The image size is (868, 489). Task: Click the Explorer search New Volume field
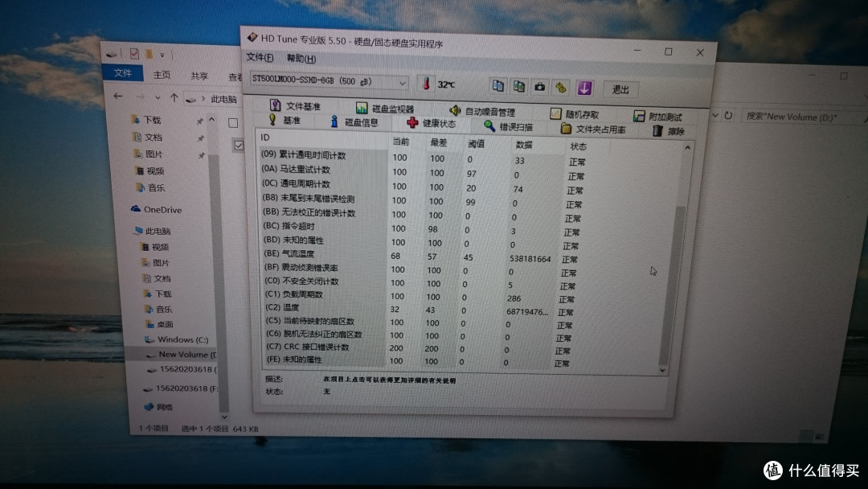(800, 117)
